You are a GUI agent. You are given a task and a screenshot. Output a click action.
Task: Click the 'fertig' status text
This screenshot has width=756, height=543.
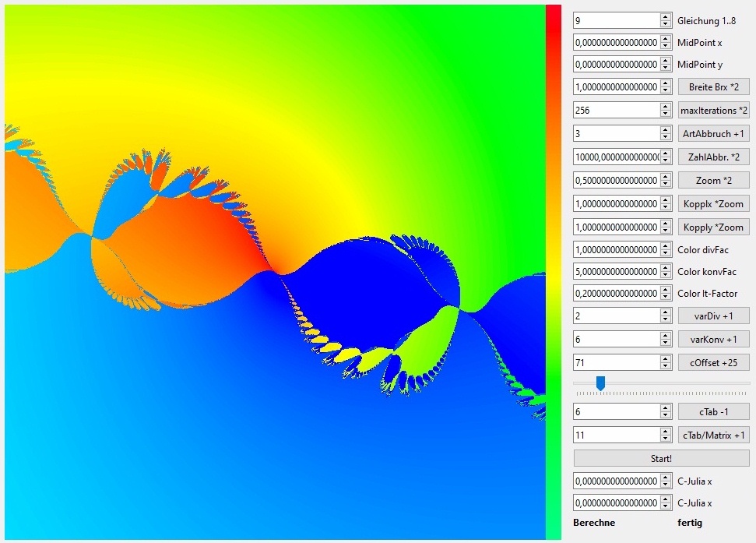click(x=690, y=523)
